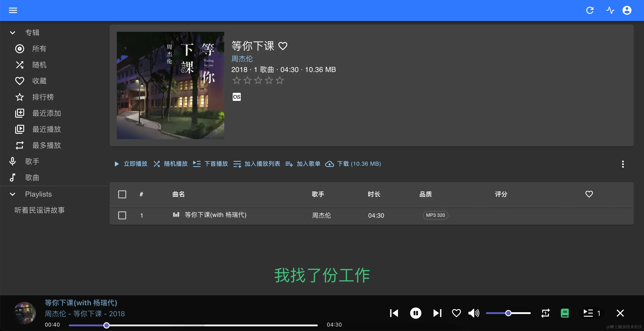Select track 等你下课(with 杨瑞代) in list
This screenshot has width=644, height=331.
coord(215,215)
